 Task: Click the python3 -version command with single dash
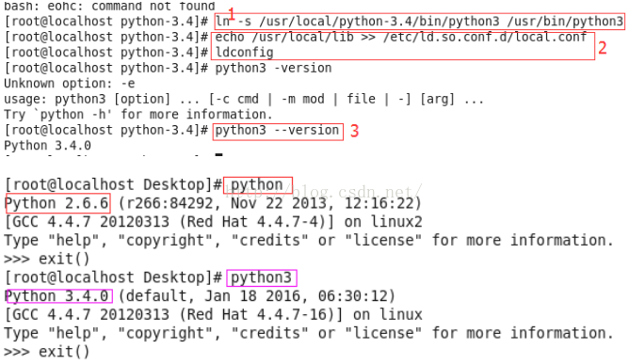(273, 68)
